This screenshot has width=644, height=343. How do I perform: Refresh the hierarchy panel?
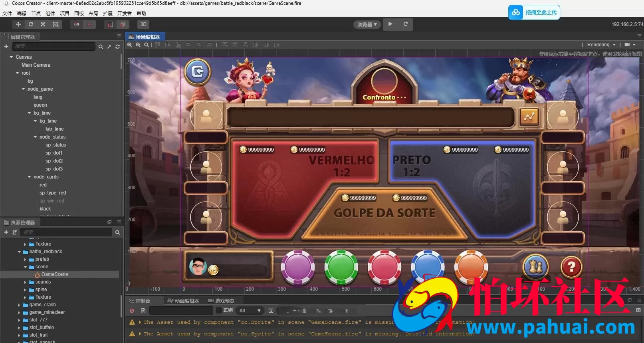click(117, 47)
